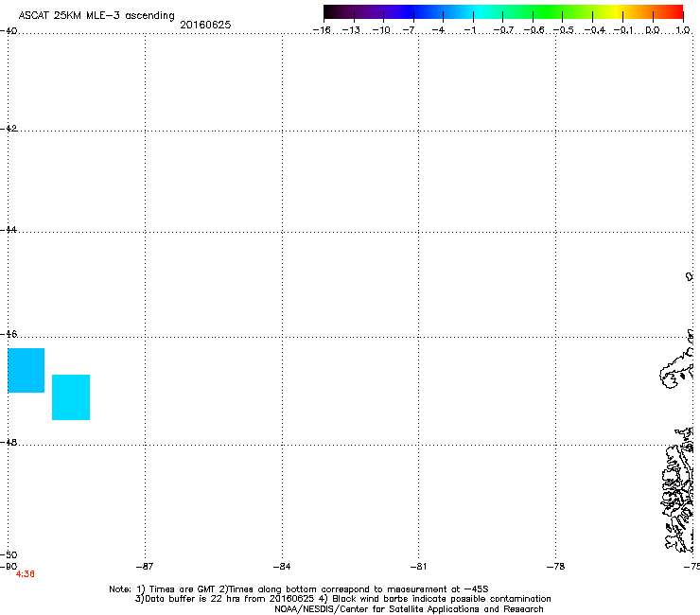Click the -13 color bar label

(351, 30)
